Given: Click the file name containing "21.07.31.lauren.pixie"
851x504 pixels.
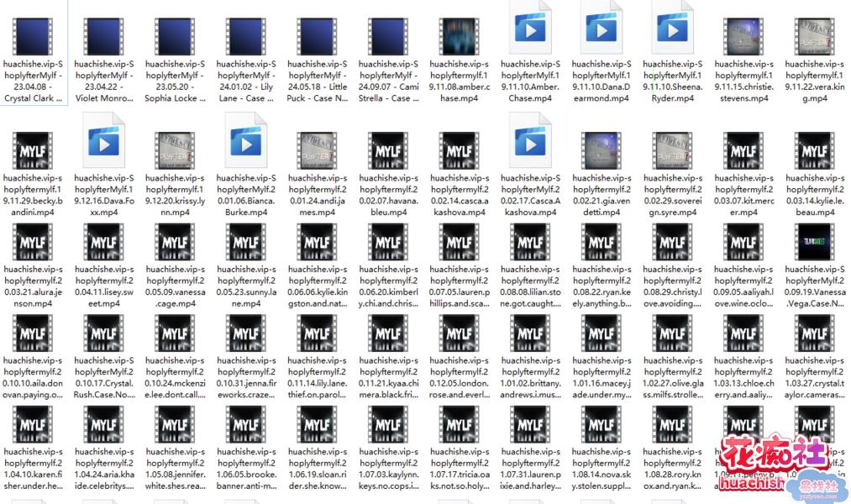Looking at the screenshot, I should click(x=530, y=469).
